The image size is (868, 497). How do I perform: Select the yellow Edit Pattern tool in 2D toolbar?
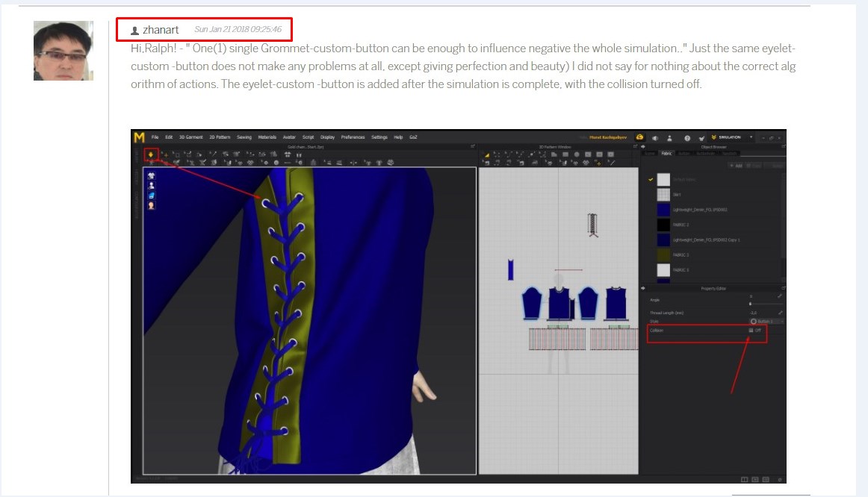tap(487, 154)
